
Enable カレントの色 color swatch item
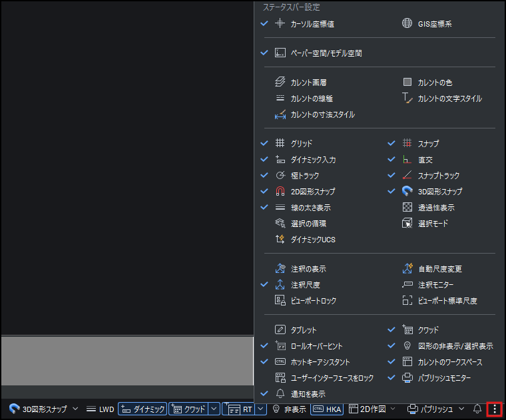435,83
